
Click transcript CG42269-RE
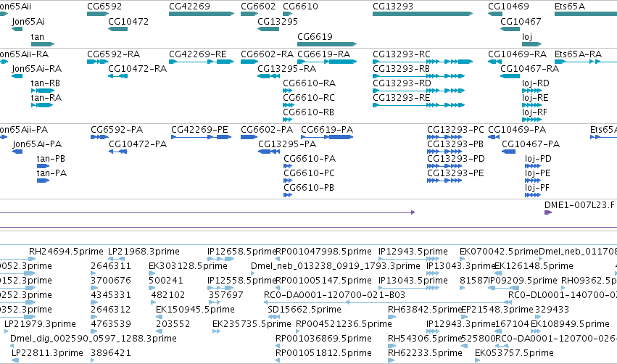pos(197,54)
